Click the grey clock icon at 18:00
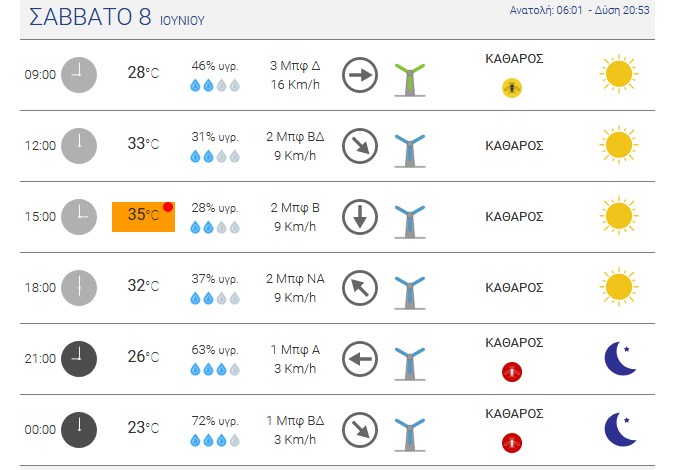This screenshot has height=470, width=673. click(79, 288)
